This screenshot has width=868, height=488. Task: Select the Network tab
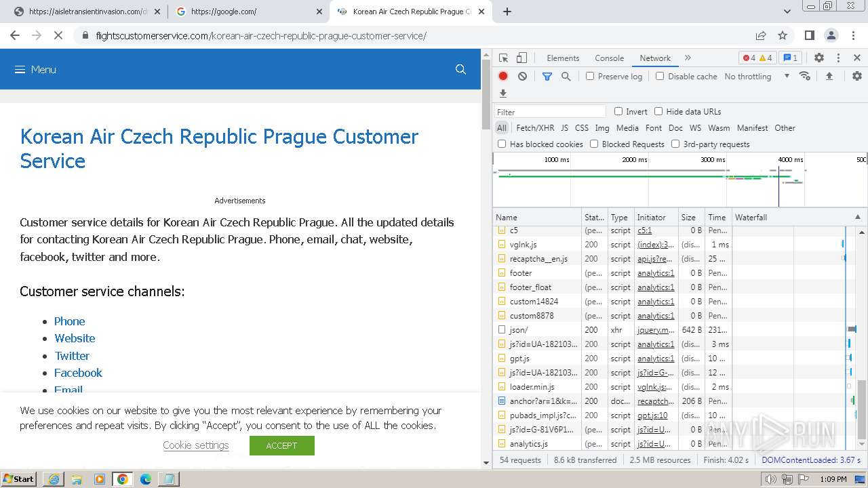tap(655, 58)
